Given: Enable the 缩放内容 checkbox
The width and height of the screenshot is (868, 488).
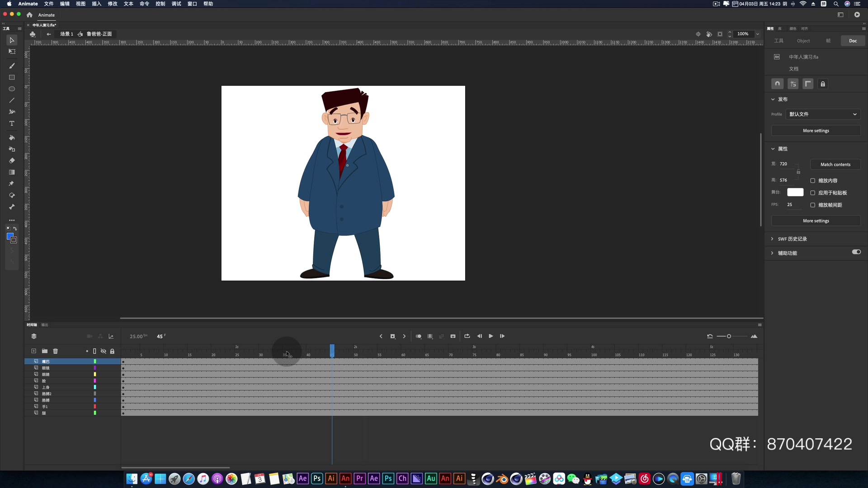Looking at the screenshot, I should [x=813, y=181].
